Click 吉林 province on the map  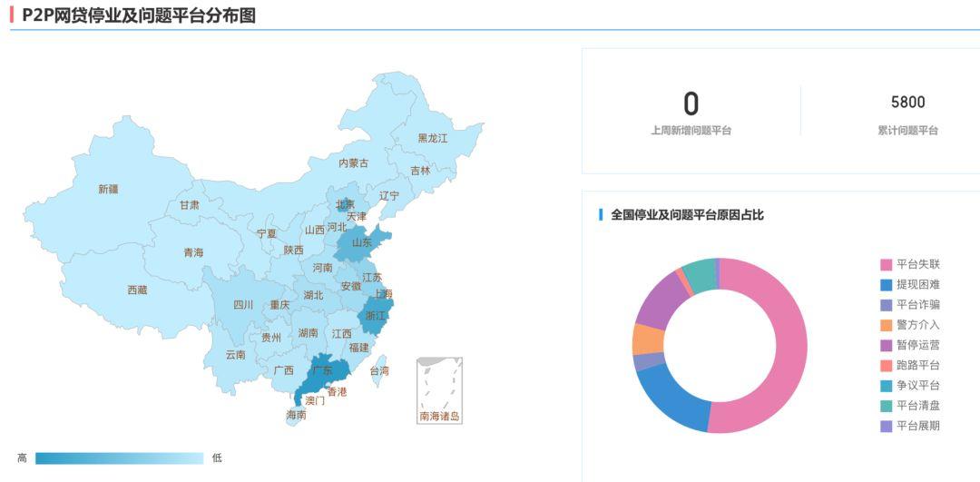[x=421, y=170]
